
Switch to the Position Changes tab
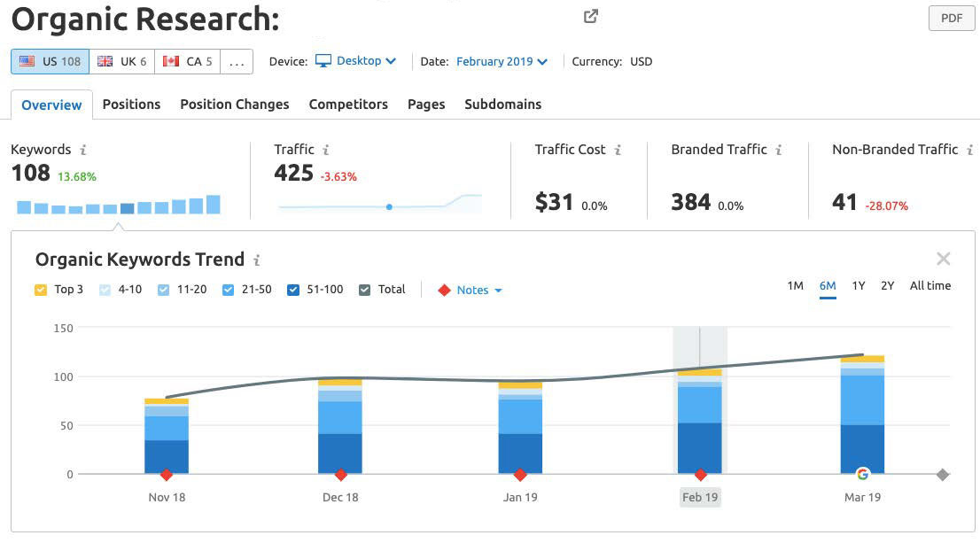click(x=234, y=105)
